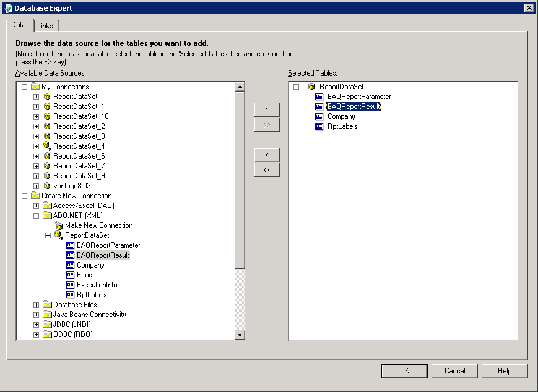Viewport: 538px width, 392px height.
Task: Open Help for Database Expert
Action: [x=505, y=371]
